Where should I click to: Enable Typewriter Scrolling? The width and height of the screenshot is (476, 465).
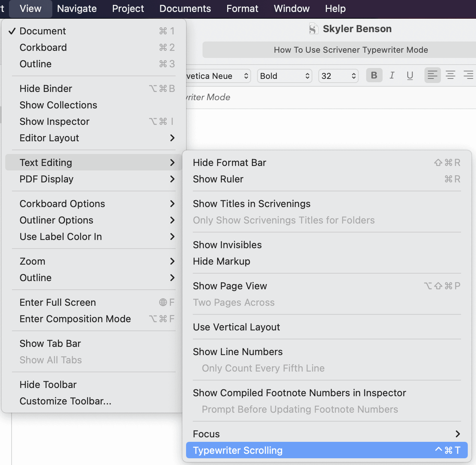pos(327,450)
